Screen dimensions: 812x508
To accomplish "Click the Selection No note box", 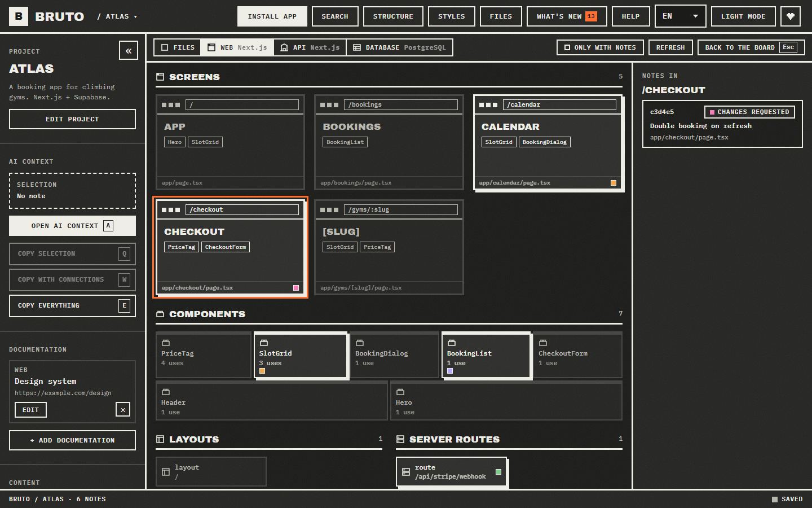I will (x=72, y=191).
